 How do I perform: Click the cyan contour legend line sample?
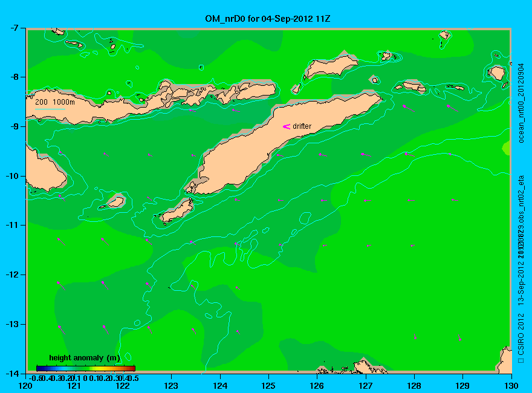pyautogui.click(x=50, y=109)
